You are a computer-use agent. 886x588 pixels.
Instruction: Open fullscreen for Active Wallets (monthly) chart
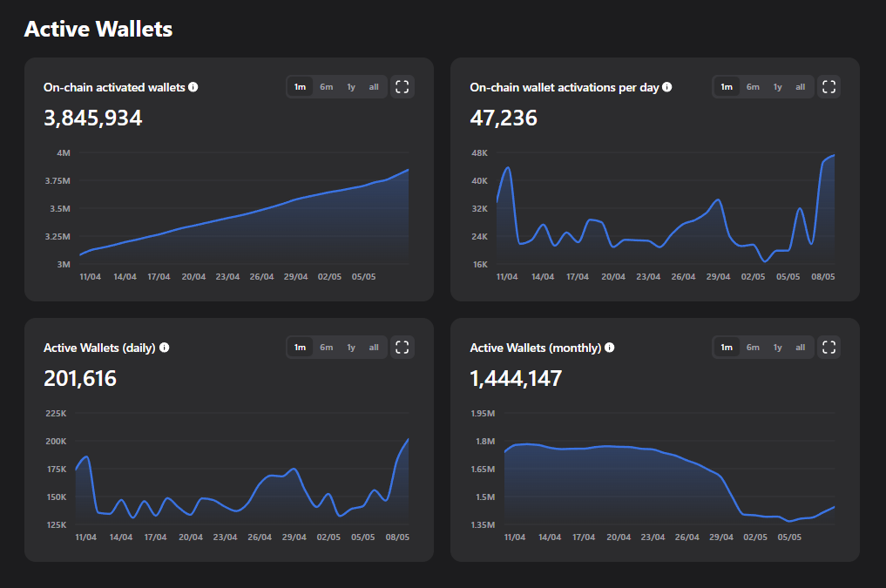click(x=829, y=347)
